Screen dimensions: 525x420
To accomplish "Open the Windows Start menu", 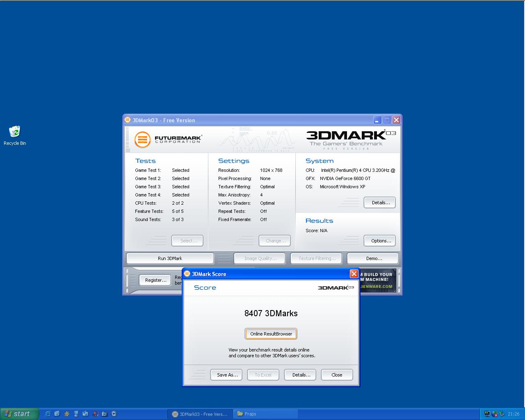I will (20, 414).
